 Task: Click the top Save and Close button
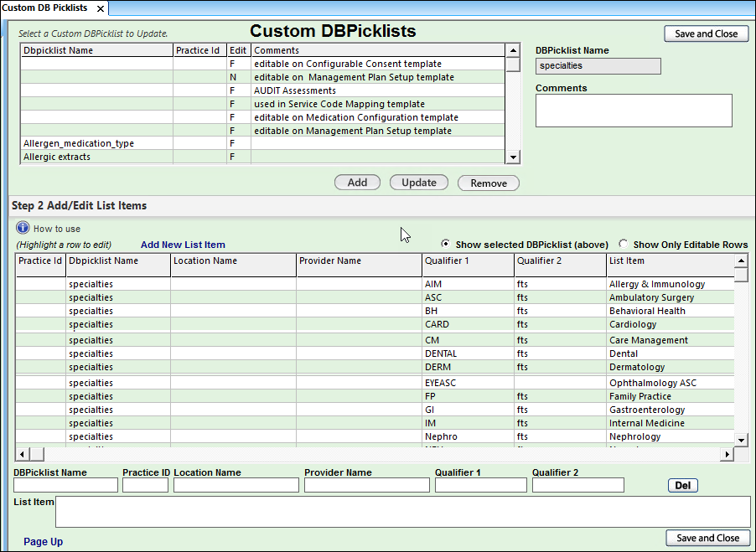706,34
